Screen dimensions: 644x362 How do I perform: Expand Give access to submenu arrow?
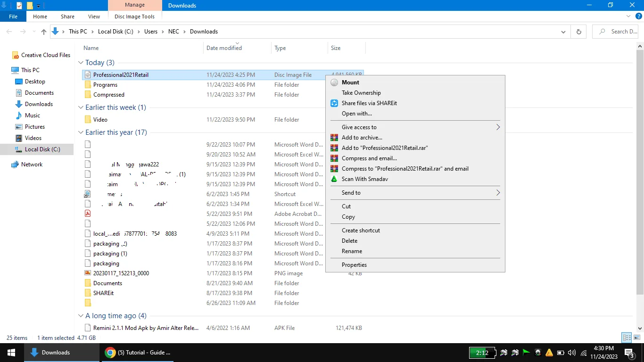coord(498,127)
